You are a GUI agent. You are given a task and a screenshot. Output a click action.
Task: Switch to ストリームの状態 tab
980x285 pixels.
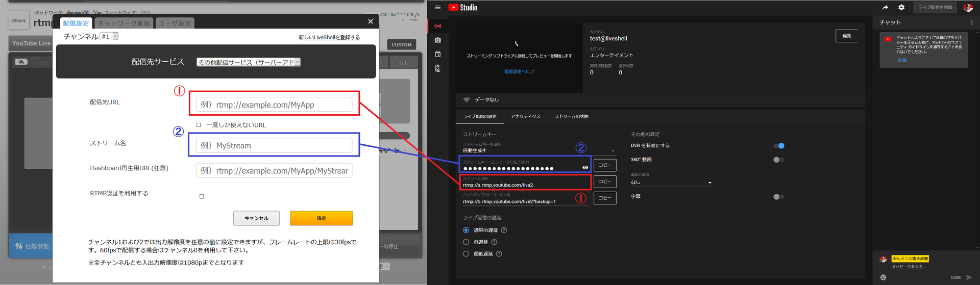[572, 117]
